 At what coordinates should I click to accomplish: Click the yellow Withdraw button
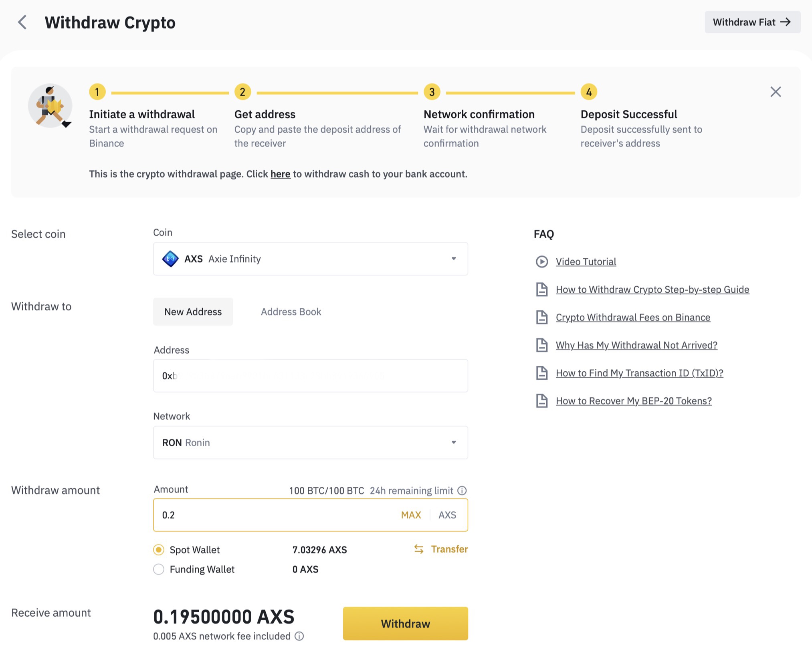tap(405, 624)
